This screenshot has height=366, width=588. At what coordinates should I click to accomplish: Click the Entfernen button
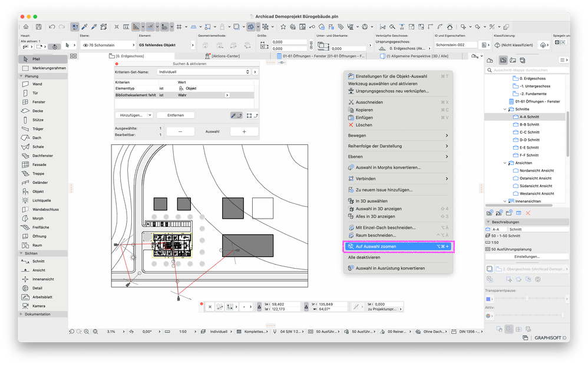coord(176,116)
